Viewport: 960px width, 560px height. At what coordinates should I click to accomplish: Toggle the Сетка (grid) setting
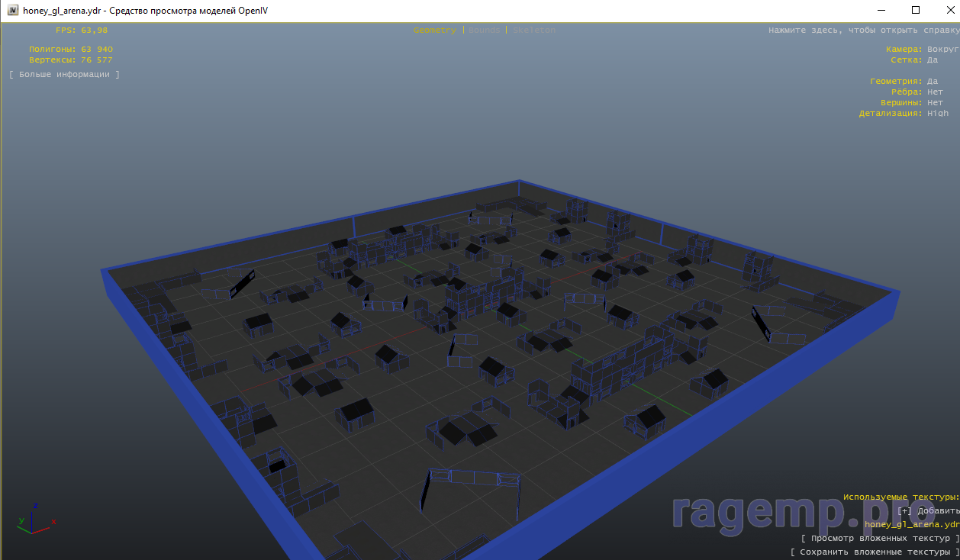point(932,60)
